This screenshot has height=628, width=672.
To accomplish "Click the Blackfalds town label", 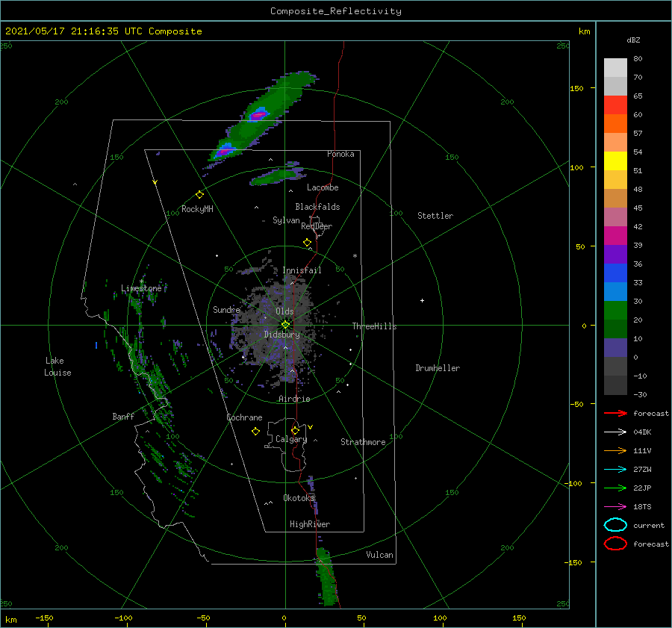I will 317,207.
